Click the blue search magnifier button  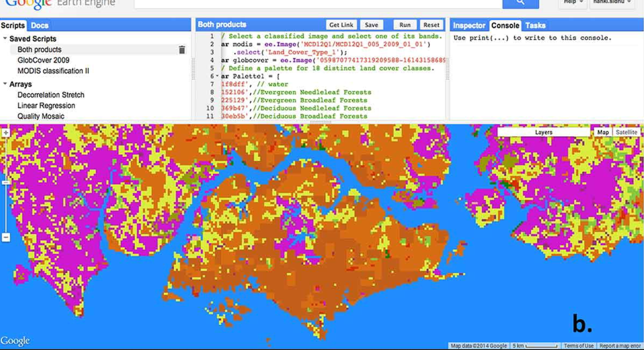(x=520, y=4)
